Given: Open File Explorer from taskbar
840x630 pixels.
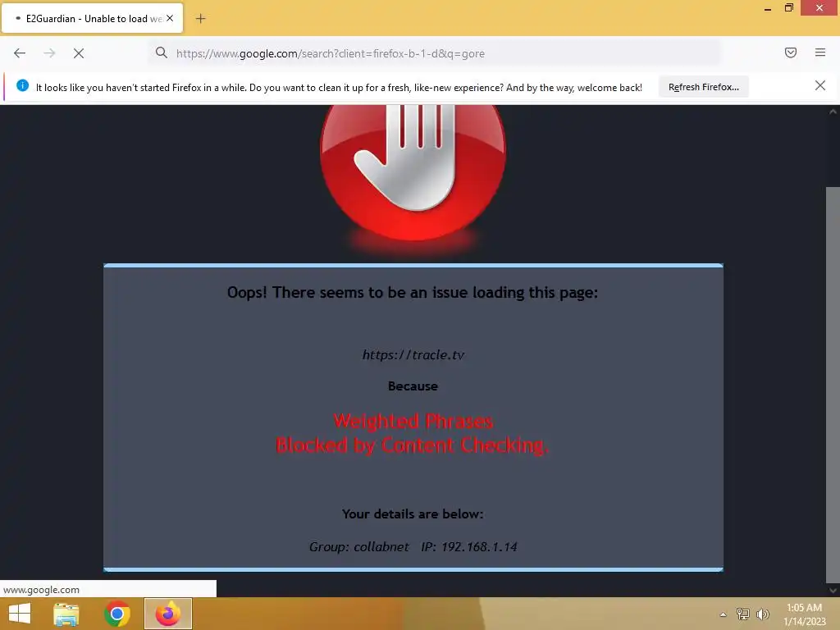Looking at the screenshot, I should tap(66, 614).
